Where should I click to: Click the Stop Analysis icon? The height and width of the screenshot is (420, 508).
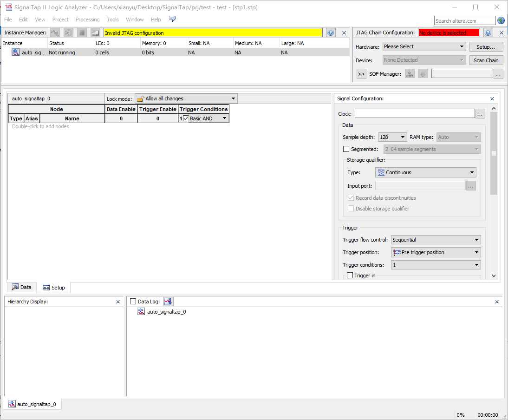point(82,33)
